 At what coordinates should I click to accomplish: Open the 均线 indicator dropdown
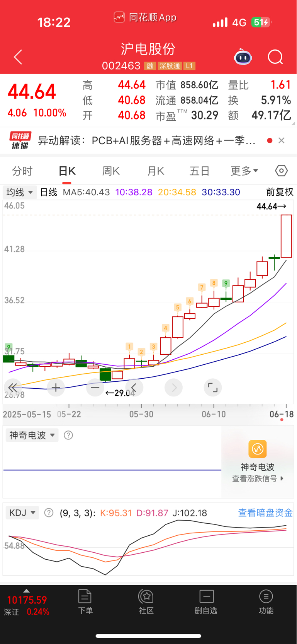[20, 192]
